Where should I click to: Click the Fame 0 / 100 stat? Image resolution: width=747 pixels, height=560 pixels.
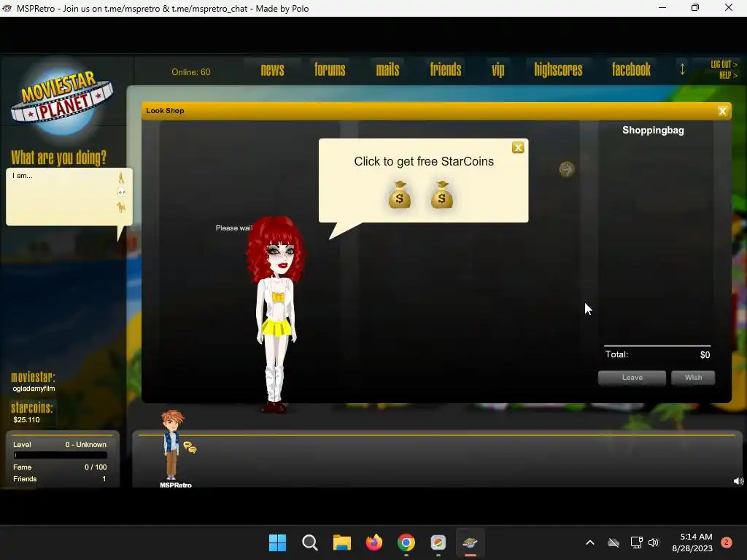(x=60, y=467)
